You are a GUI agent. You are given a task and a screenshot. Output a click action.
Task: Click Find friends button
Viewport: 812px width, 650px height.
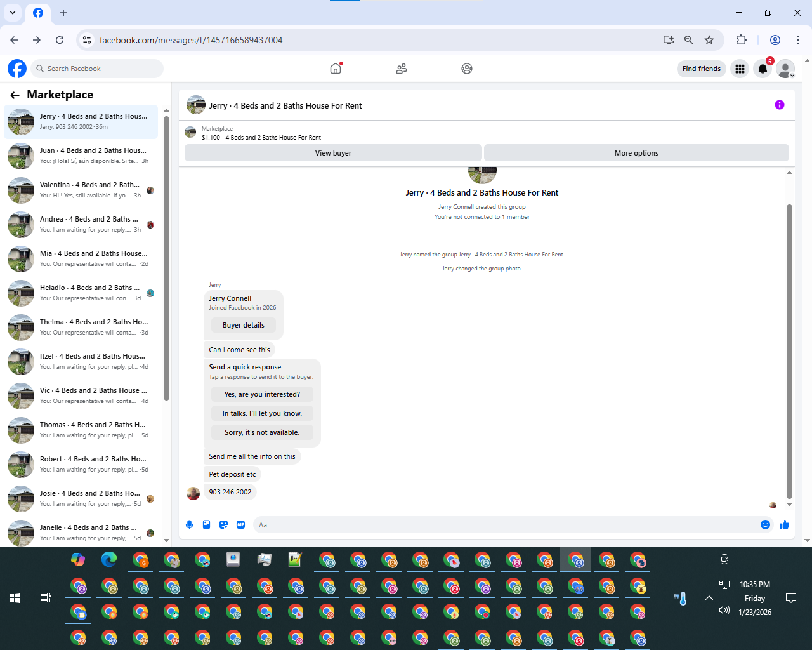[x=702, y=69]
